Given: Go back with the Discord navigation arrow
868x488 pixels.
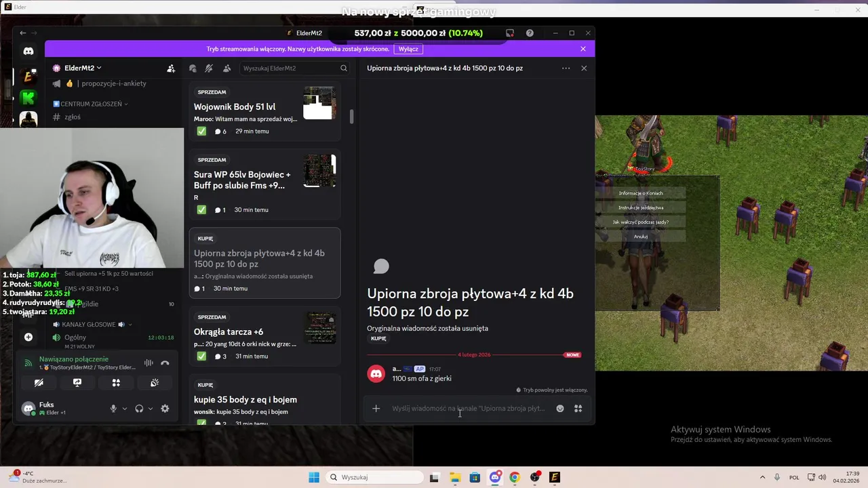Looking at the screenshot, I should [22, 33].
